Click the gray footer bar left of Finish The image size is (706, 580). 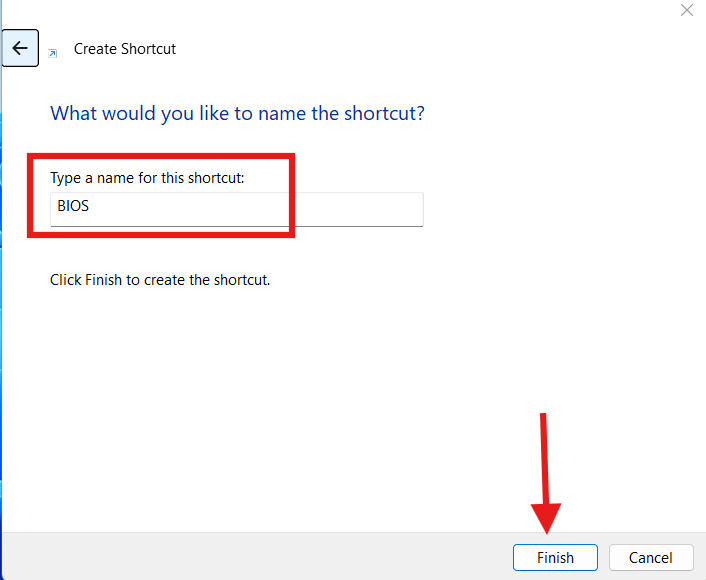tap(250, 556)
